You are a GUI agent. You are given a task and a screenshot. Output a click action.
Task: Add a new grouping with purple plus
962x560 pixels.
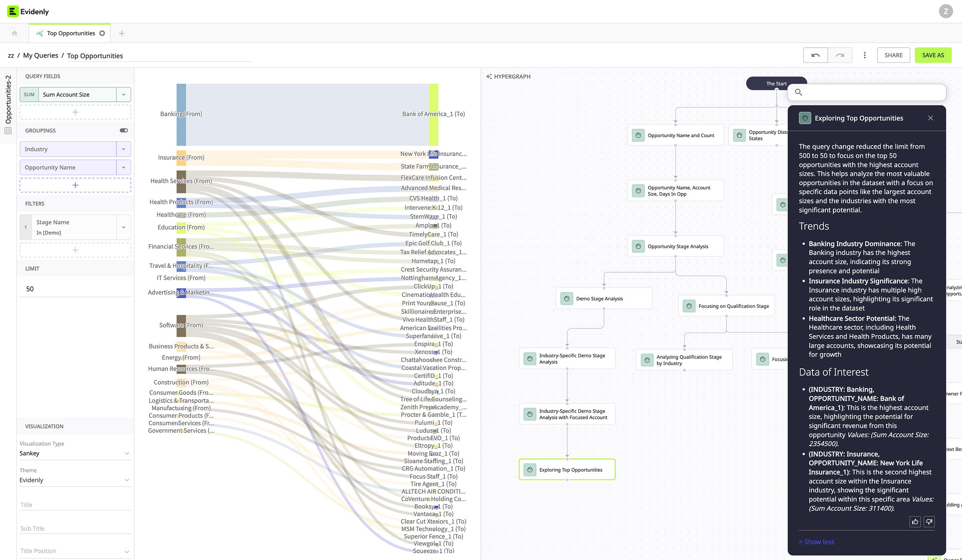click(75, 185)
